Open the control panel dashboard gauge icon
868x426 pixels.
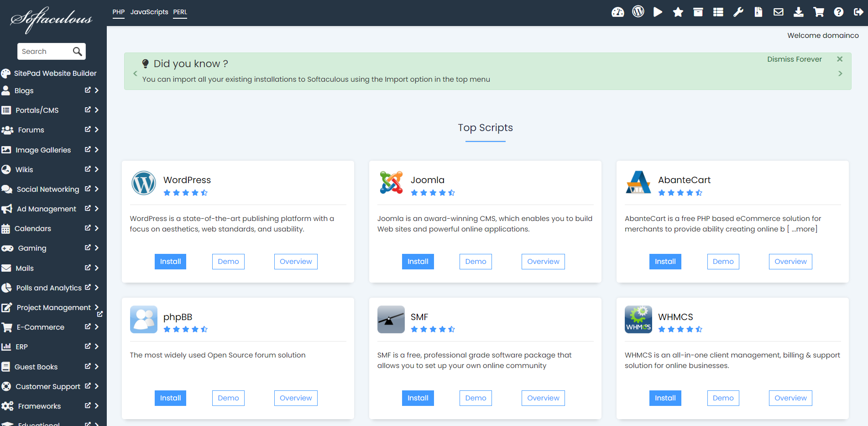[618, 12]
